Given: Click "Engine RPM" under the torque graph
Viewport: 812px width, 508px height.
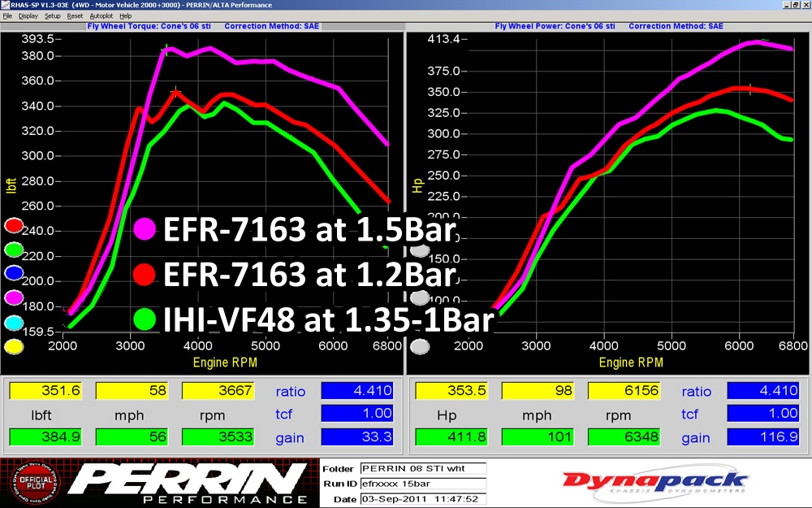Looking at the screenshot, I should coord(225,363).
